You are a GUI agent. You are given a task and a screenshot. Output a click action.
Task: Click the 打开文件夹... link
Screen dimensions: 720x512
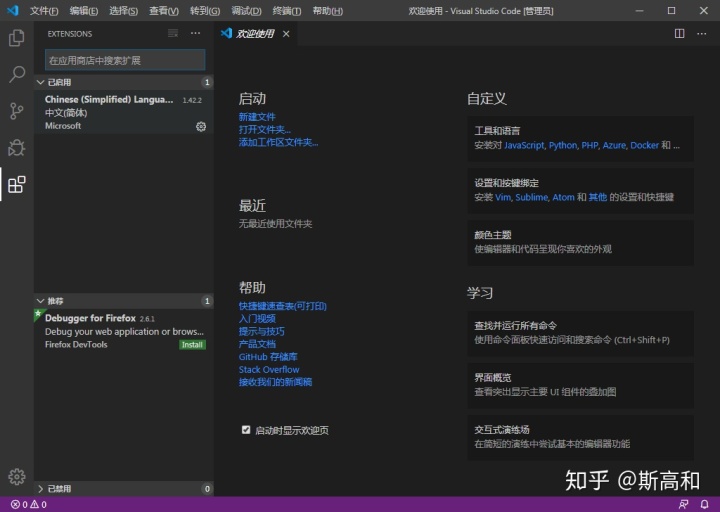tap(264, 129)
